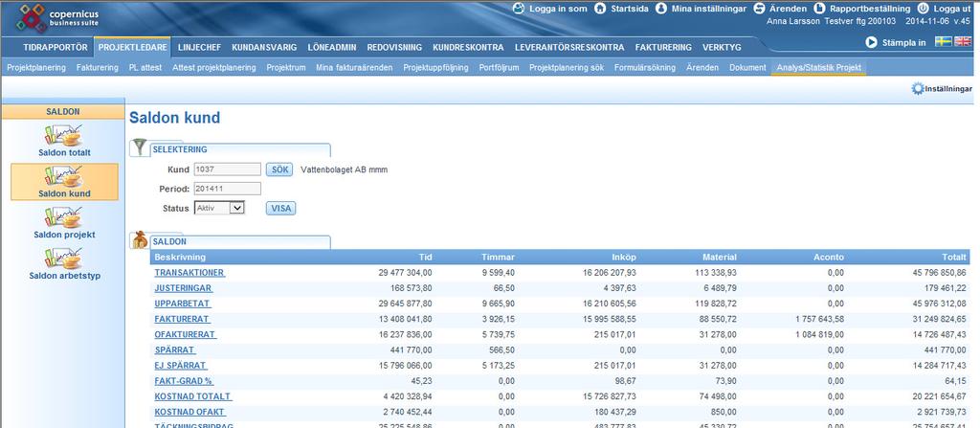Go to Dokument submenu
980x428 pixels.
tap(747, 68)
